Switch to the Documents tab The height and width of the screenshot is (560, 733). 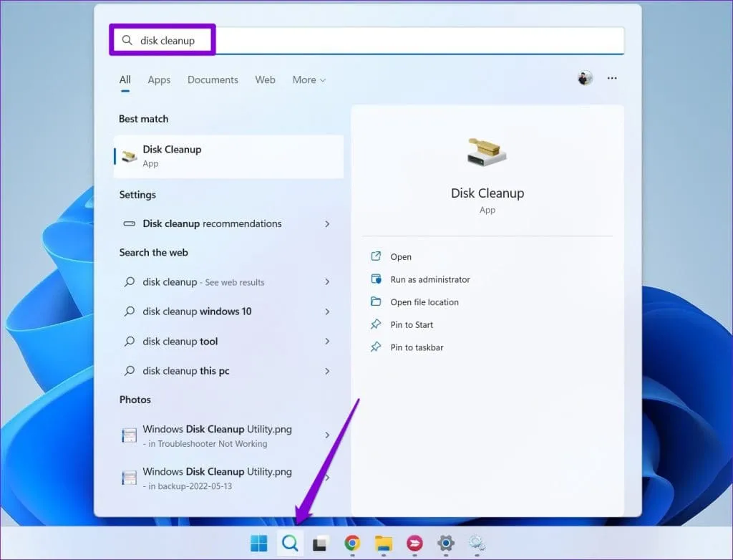point(213,79)
